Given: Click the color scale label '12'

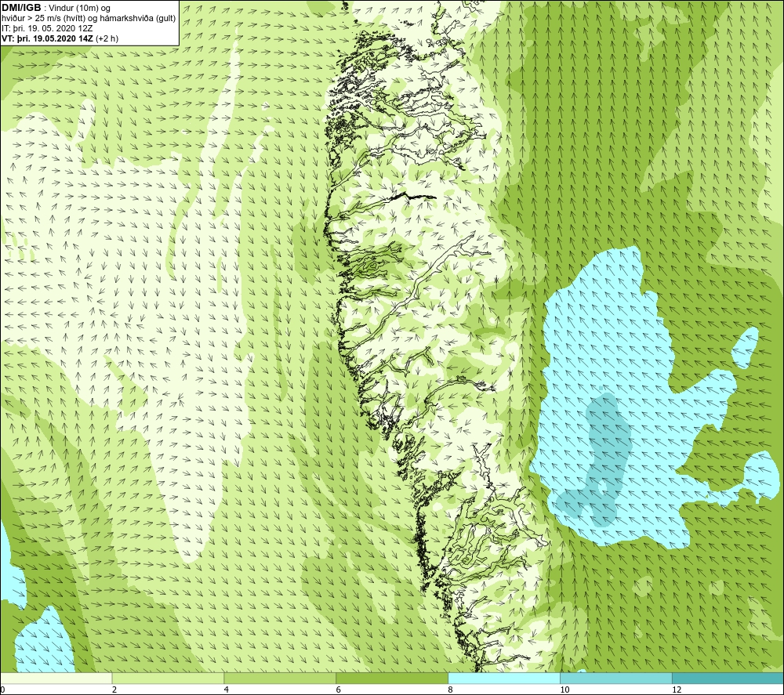Looking at the screenshot, I should [677, 690].
